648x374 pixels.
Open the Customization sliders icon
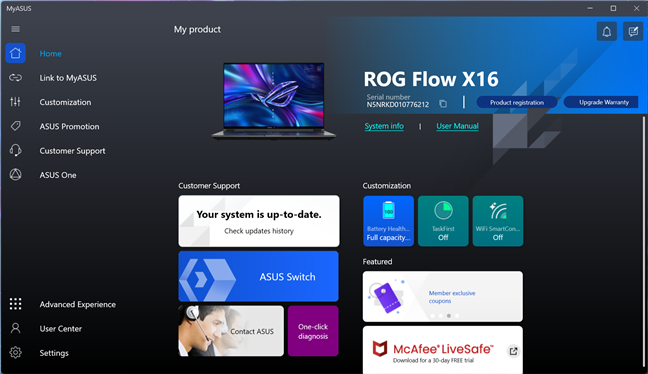coord(15,102)
